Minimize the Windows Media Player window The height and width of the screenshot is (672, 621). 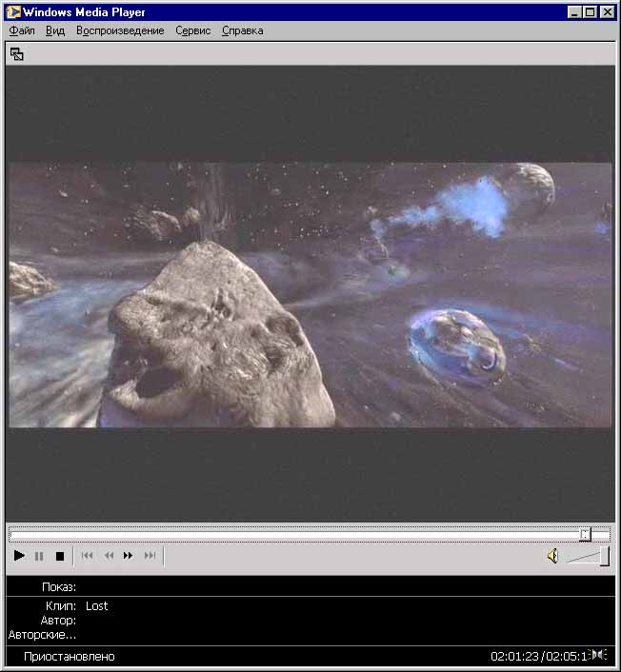[x=573, y=12]
